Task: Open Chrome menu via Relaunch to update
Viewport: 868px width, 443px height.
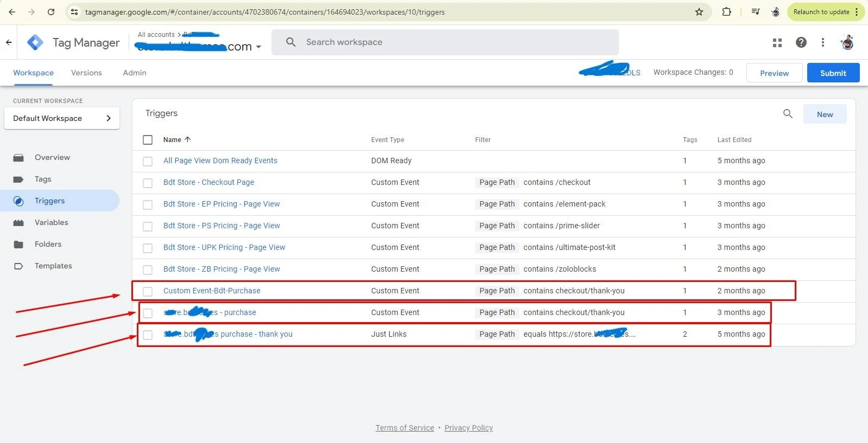Action: pos(825,12)
